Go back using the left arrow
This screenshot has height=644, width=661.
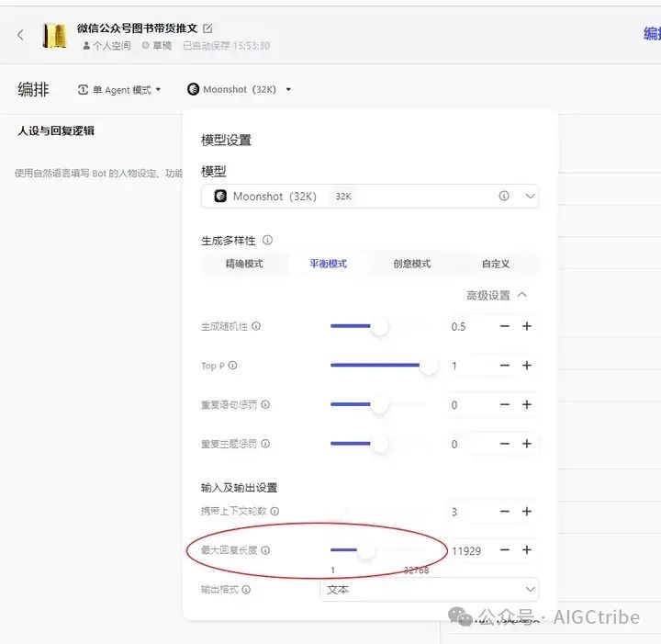[x=20, y=35]
